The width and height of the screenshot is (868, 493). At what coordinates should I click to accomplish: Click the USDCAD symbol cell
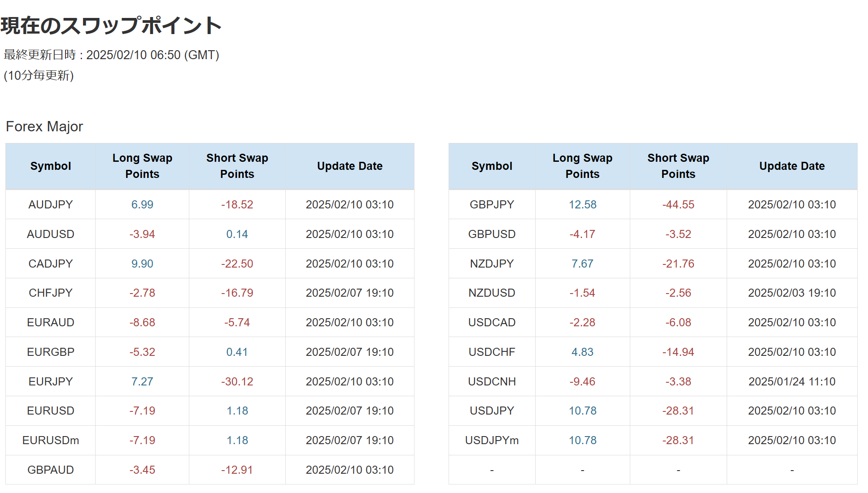492,322
